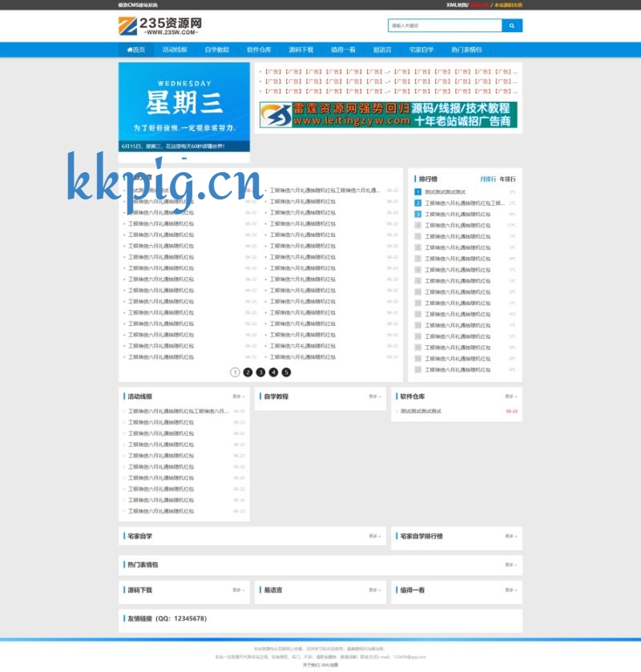Screen dimensions: 641x672
Task: Click the 自学教程 section heading
Action: (276, 396)
